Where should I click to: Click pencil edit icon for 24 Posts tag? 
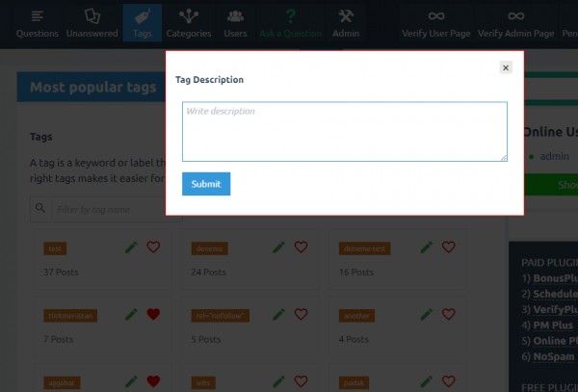[x=279, y=248]
